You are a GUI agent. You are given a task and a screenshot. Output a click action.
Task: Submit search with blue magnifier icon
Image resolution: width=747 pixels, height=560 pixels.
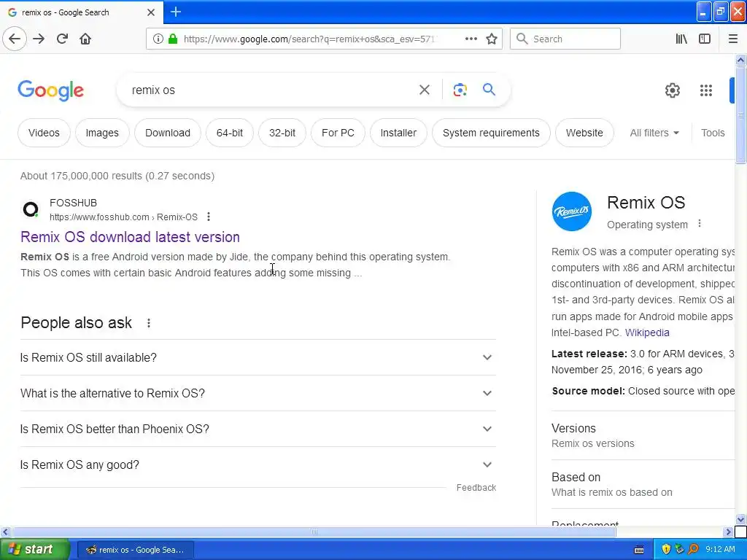(x=489, y=90)
